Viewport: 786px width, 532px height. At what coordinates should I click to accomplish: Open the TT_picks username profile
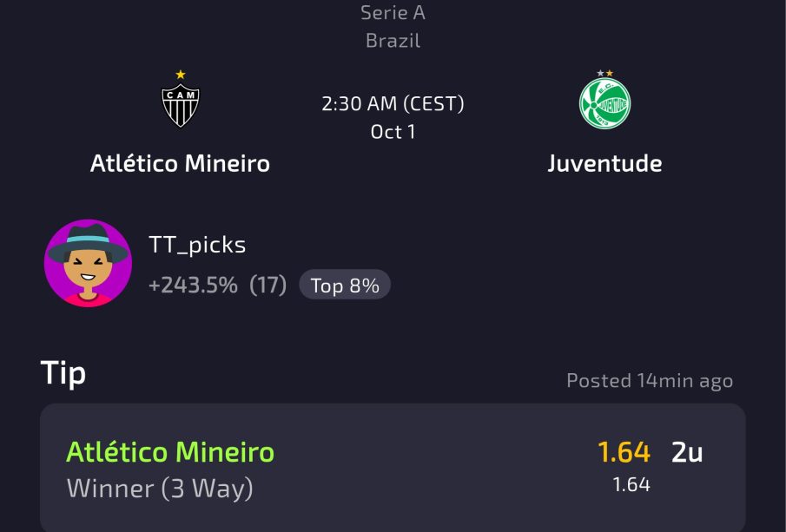tap(197, 245)
